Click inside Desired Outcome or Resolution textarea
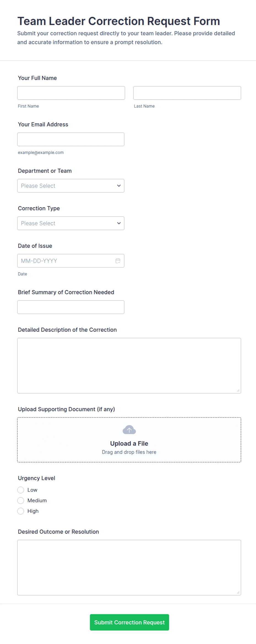256x644 pixels. point(129,568)
